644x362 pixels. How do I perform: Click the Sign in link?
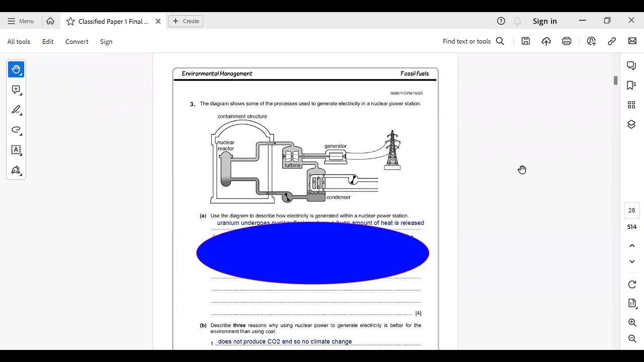point(545,21)
